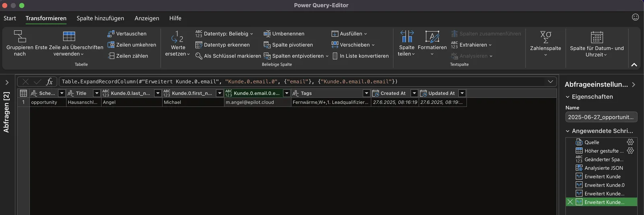The height and width of the screenshot is (215, 644).
Task: Cancel formula edit with X icon
Action: coord(25,81)
